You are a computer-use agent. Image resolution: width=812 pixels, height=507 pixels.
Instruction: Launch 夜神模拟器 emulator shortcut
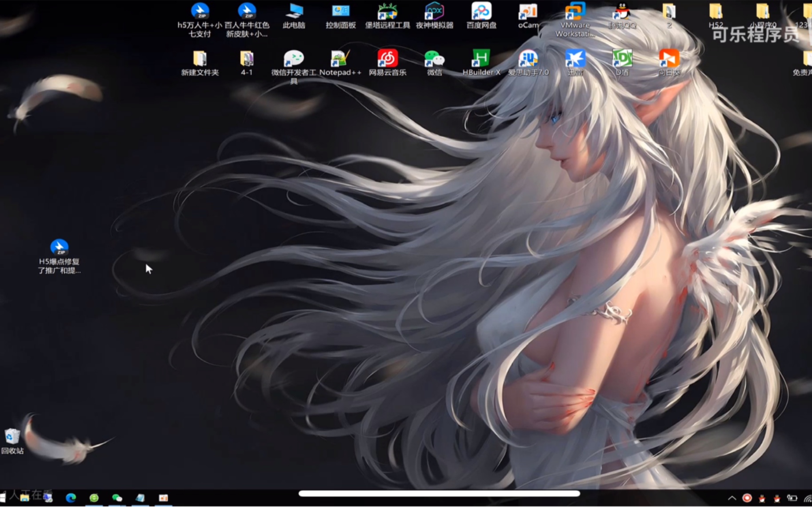[x=434, y=16]
